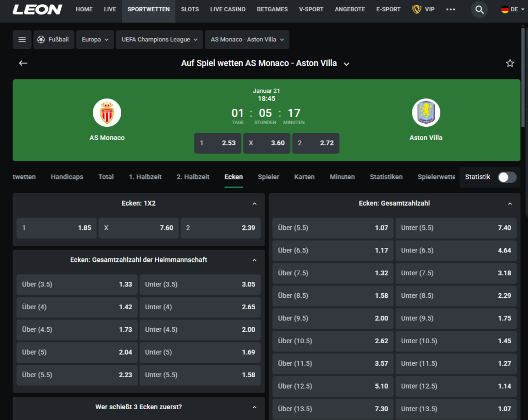This screenshot has width=528, height=420.
Task: Switch to the 1. Halbzeit tab
Action: coord(145,177)
